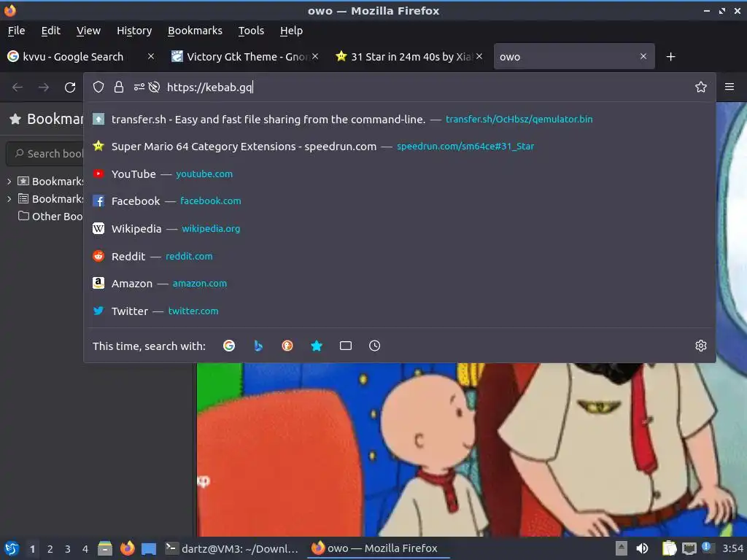The width and height of the screenshot is (747, 560).
Task: Choose the Reddit suggestion
Action: pyautogui.click(x=399, y=256)
